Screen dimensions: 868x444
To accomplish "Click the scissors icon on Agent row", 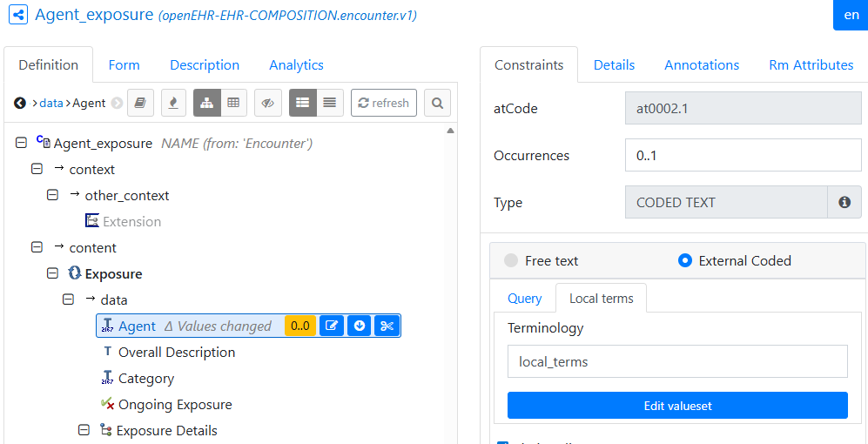I will 387,326.
